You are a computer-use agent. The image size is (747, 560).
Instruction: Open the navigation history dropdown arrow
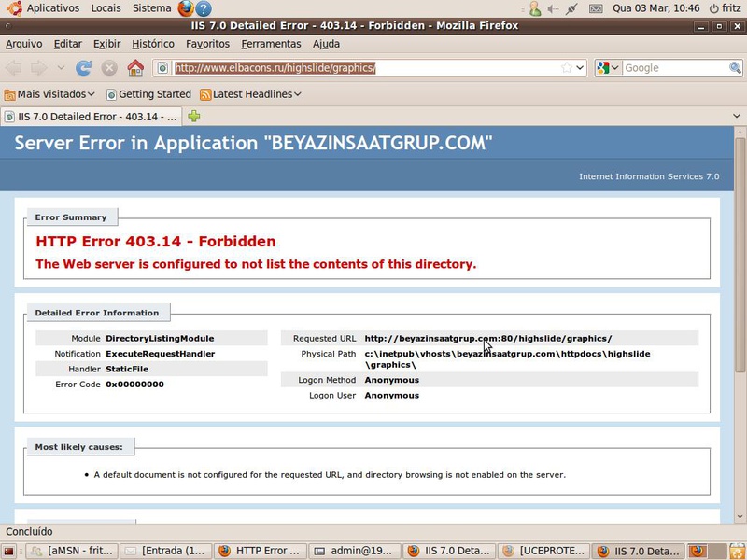pos(61,68)
